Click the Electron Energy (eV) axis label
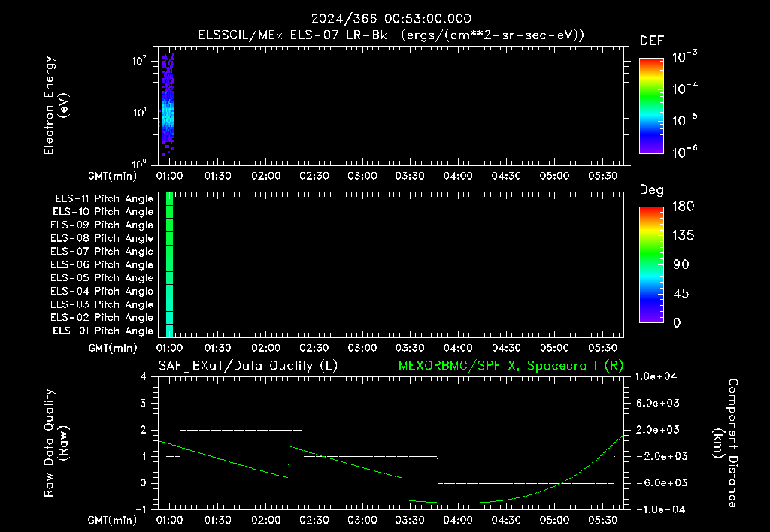770x532 pixels. (56, 105)
